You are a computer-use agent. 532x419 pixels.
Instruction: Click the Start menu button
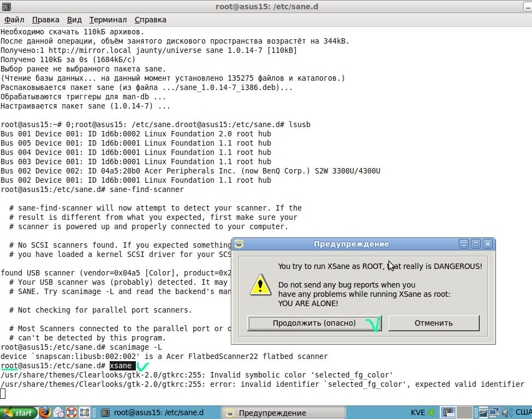coord(19,413)
